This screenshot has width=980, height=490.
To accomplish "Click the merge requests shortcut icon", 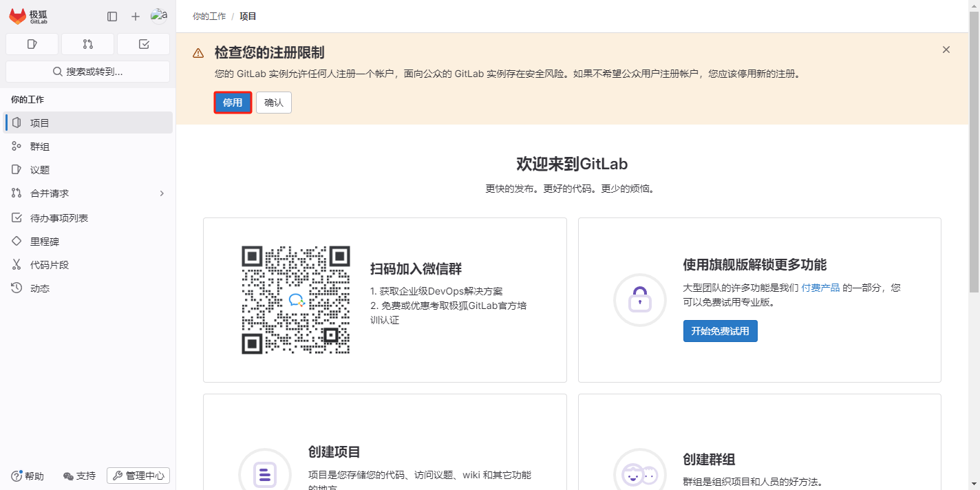I will [x=87, y=43].
